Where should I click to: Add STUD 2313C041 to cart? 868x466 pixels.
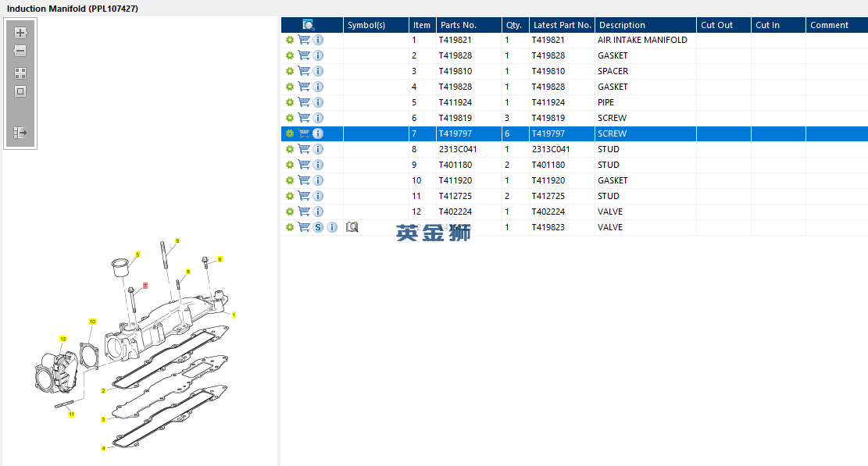pyautogui.click(x=304, y=149)
